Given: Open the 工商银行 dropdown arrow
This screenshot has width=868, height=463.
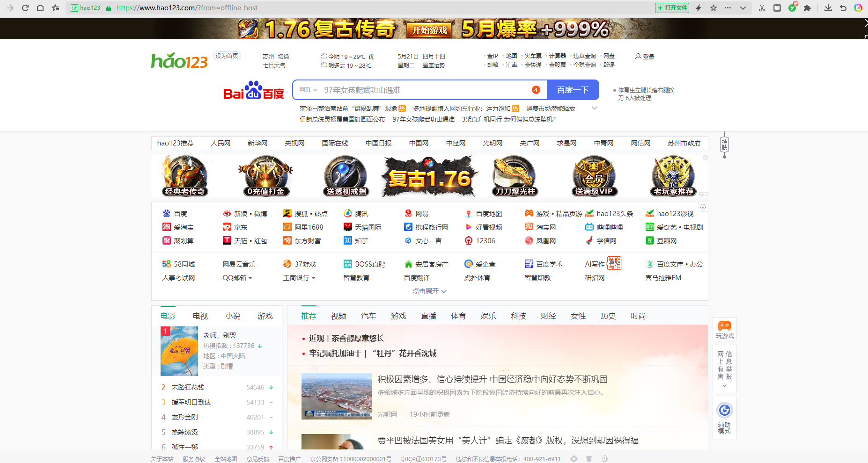Looking at the screenshot, I should coord(314,278).
